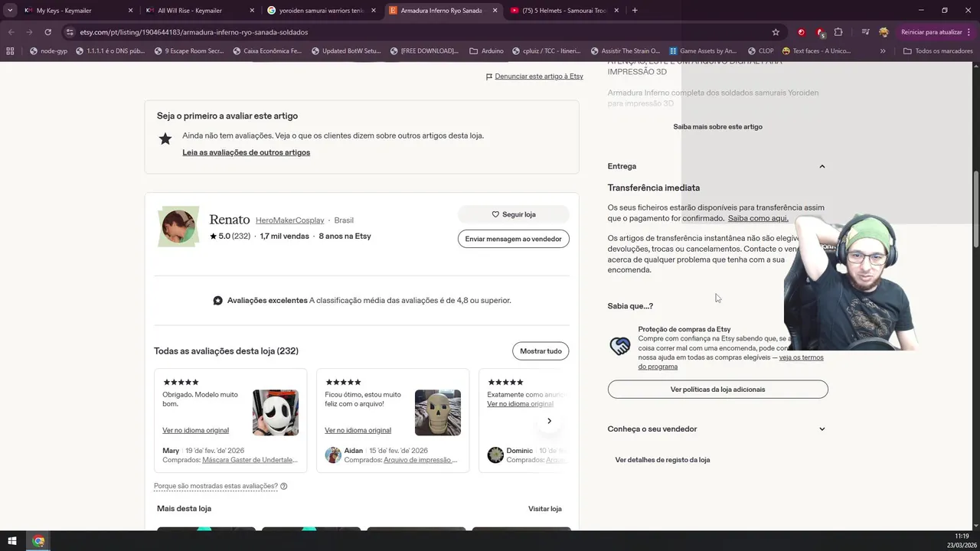Click Saiba mais sobre este artigo

(717, 127)
